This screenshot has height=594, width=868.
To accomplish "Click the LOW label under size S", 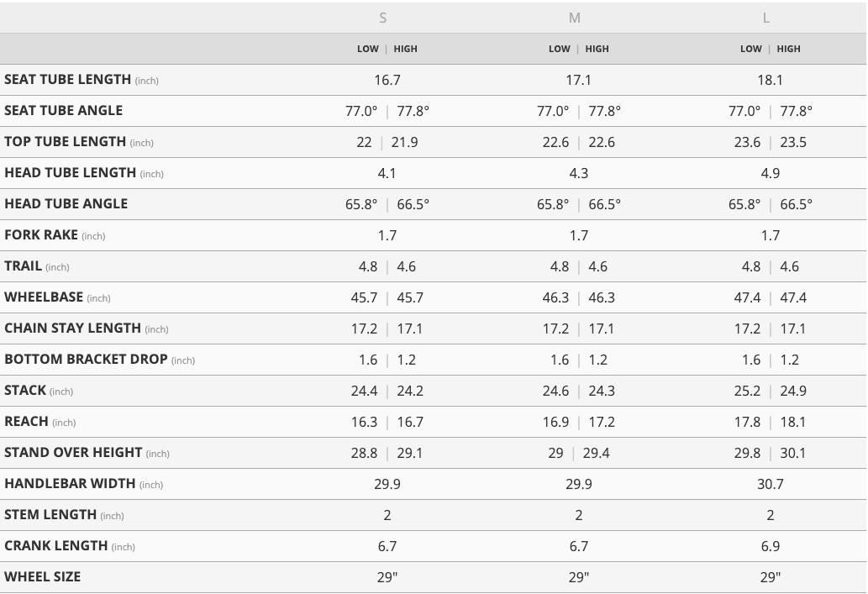I will pyautogui.click(x=368, y=49).
